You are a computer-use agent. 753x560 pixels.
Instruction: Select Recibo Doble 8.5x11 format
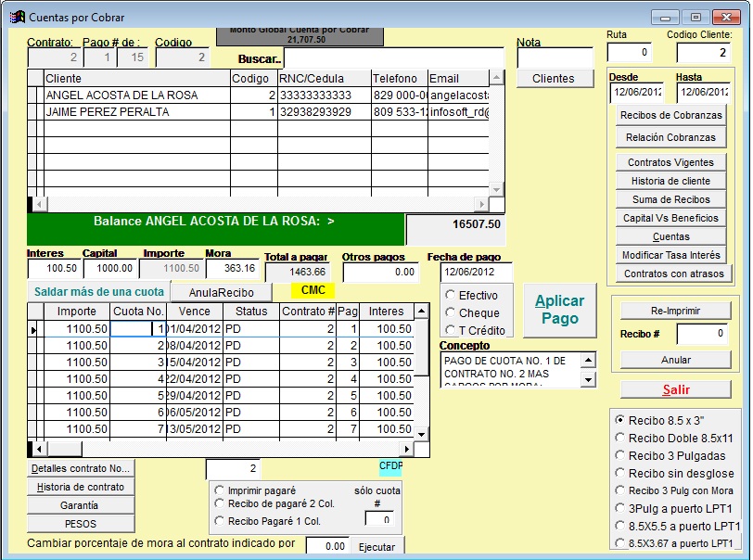(619, 438)
